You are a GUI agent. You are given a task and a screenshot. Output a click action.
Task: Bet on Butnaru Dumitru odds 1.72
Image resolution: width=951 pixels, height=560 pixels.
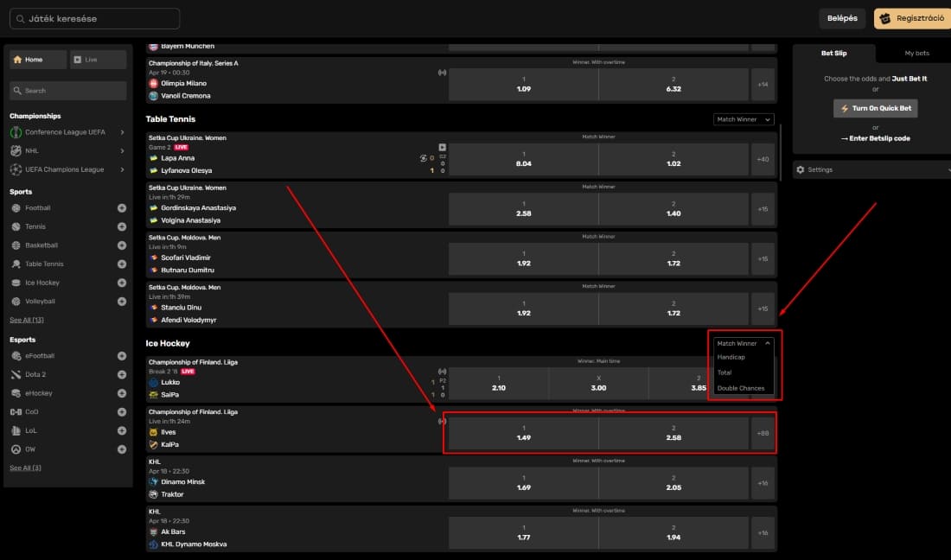(x=673, y=258)
